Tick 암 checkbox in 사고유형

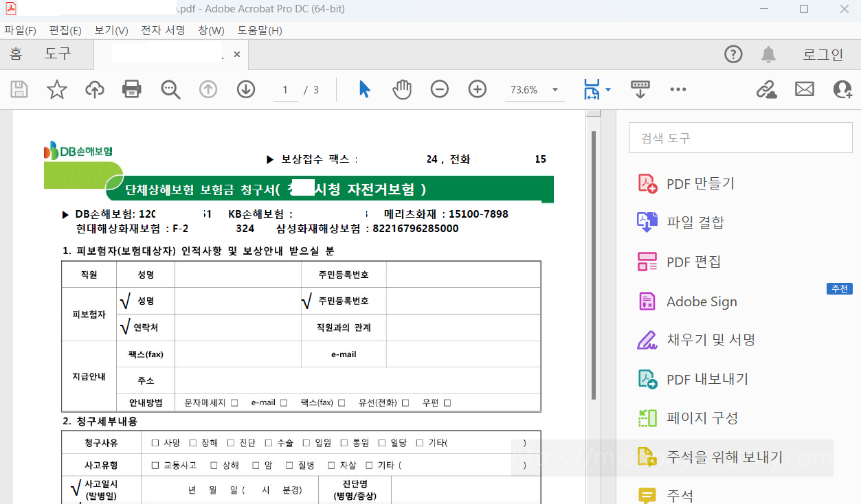[x=256, y=466]
